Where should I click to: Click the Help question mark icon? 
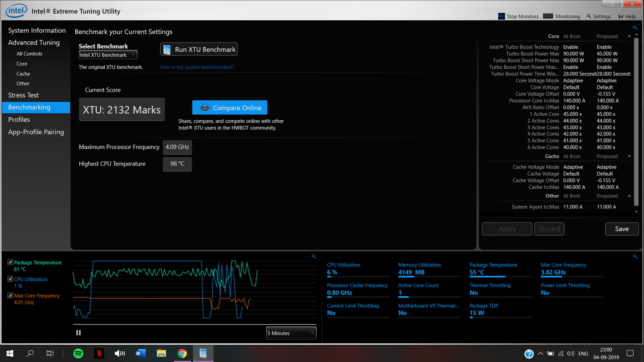(x=621, y=16)
